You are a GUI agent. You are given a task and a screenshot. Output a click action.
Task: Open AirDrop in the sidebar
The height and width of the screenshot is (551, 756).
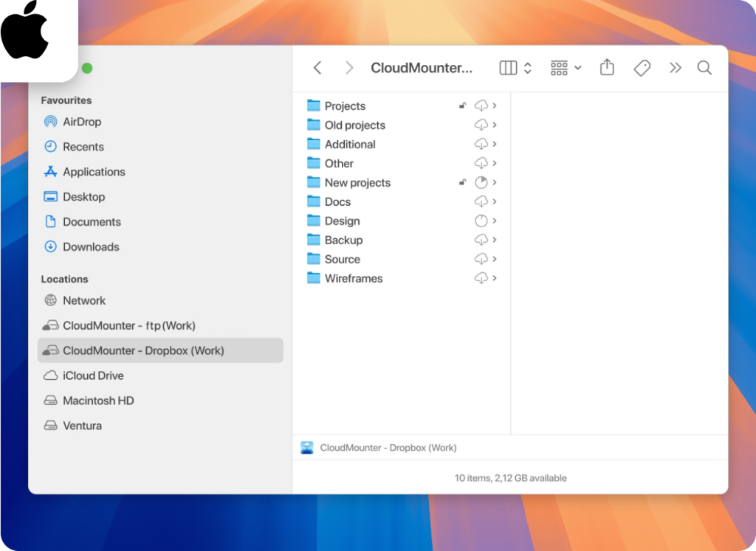[x=81, y=122]
